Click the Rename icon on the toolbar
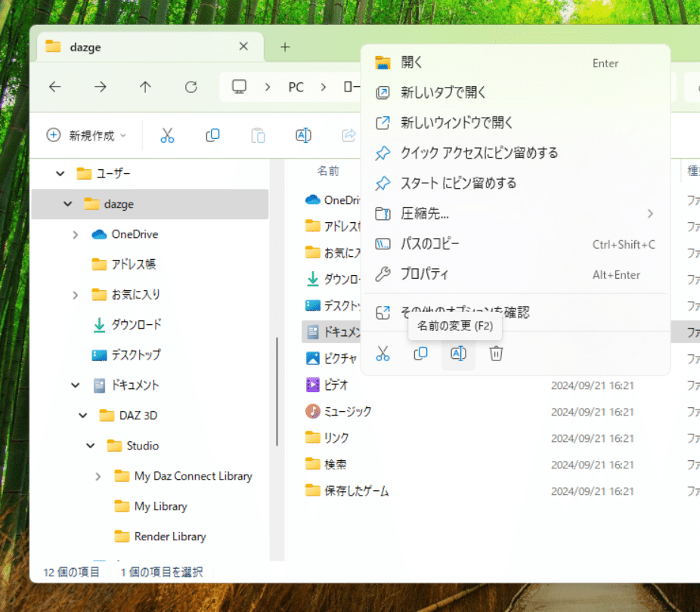The width and height of the screenshot is (700, 612). pyautogui.click(x=303, y=134)
